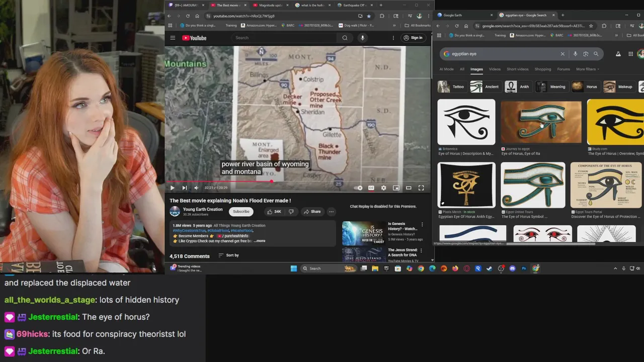This screenshot has height=362, width=644.
Task: Select the Videos search tab
Action: point(495,69)
